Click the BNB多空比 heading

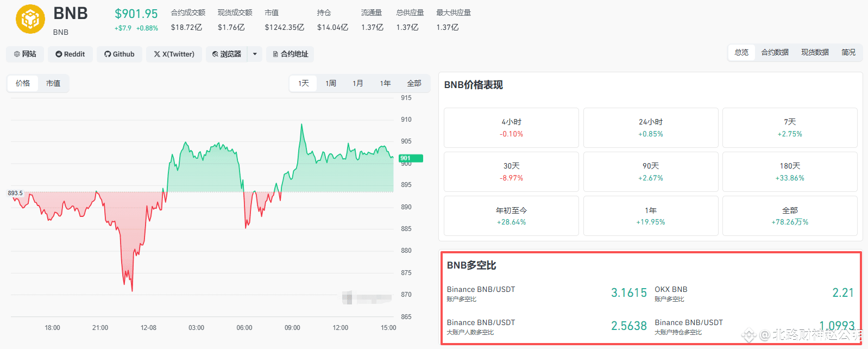tap(471, 265)
